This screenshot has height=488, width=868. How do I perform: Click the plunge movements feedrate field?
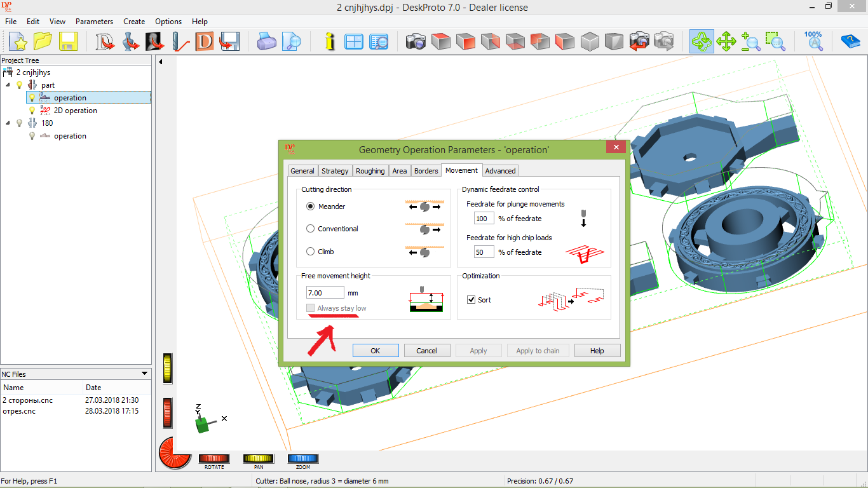pyautogui.click(x=484, y=219)
